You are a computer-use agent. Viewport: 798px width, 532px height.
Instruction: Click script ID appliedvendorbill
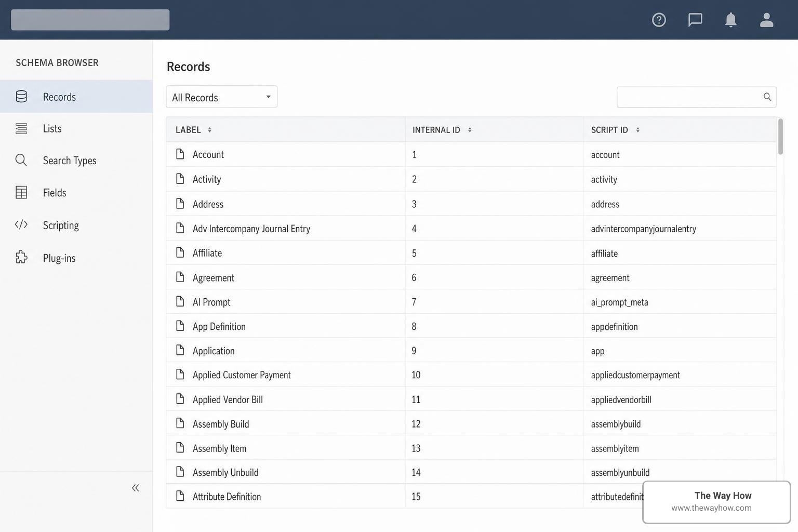coord(621,400)
